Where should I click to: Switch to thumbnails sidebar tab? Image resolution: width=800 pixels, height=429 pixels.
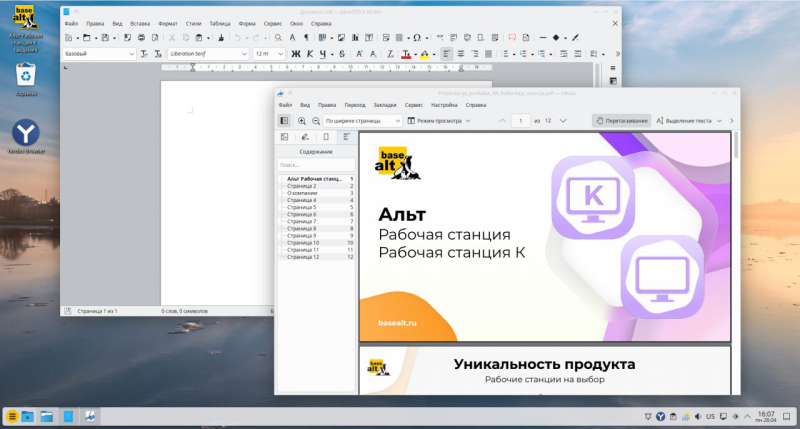pos(284,137)
